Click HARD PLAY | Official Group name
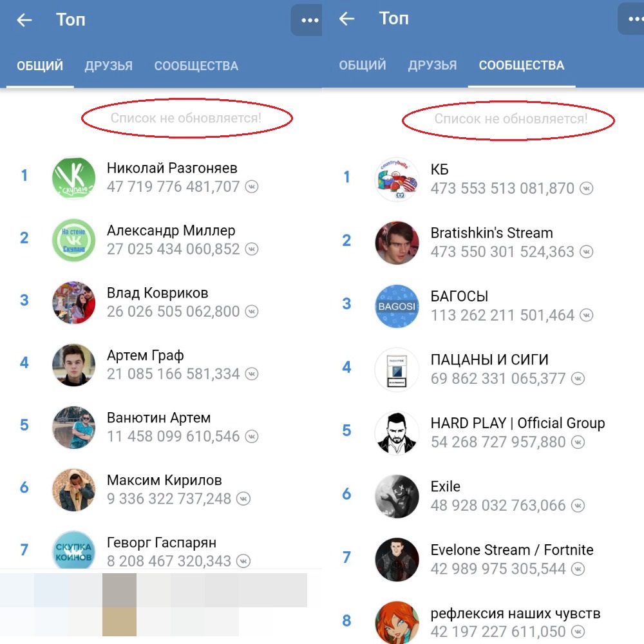The width and height of the screenshot is (644, 644). pyautogui.click(x=518, y=423)
